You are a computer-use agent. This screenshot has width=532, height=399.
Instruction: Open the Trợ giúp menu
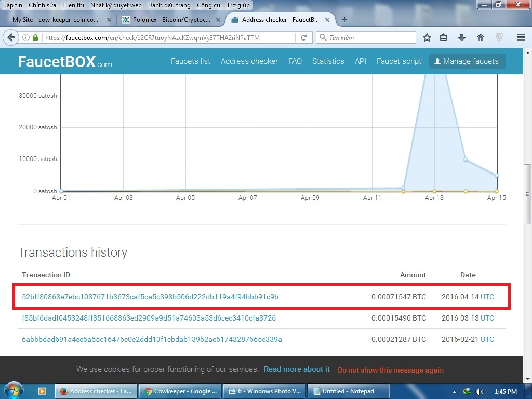tap(238, 5)
